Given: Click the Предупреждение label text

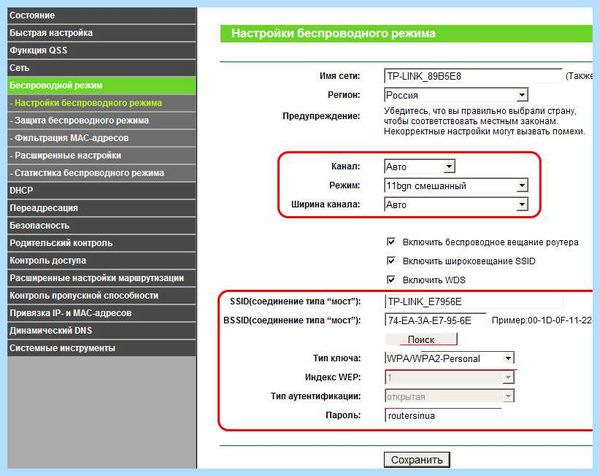Looking at the screenshot, I should 321,116.
